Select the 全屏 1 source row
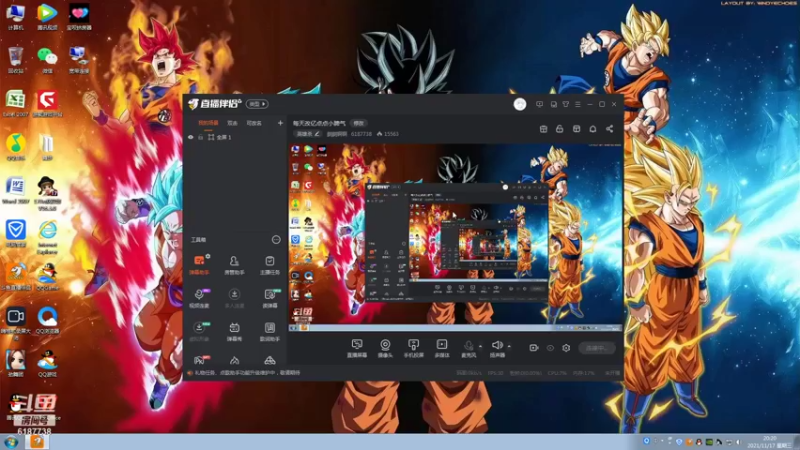Image resolution: width=800 pixels, height=450 pixels. click(235, 137)
